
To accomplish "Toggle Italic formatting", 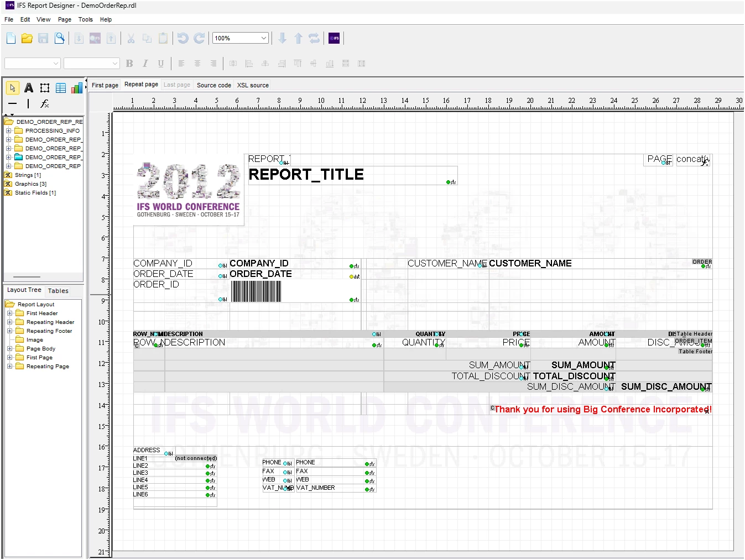I will [145, 64].
